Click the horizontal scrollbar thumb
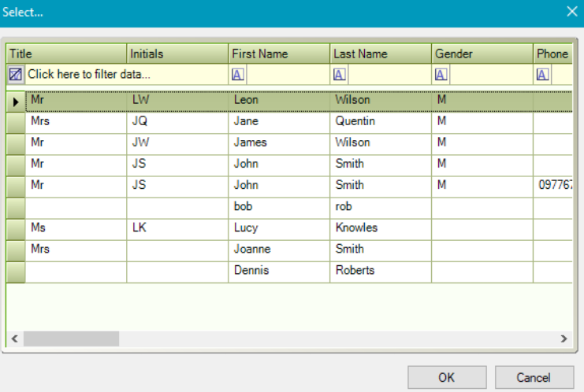 (71, 338)
